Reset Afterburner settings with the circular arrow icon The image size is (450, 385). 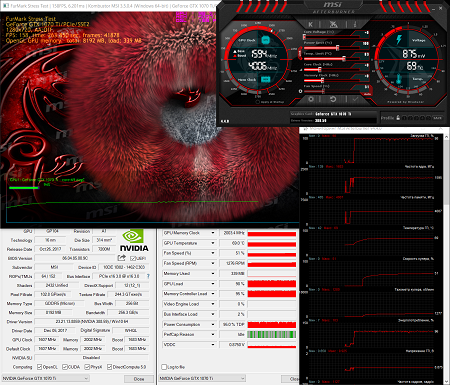click(x=333, y=99)
